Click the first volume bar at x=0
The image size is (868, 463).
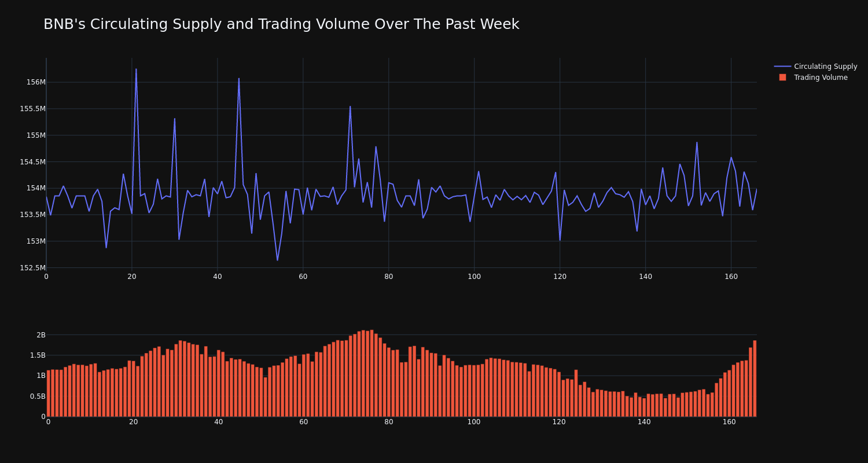[48, 394]
